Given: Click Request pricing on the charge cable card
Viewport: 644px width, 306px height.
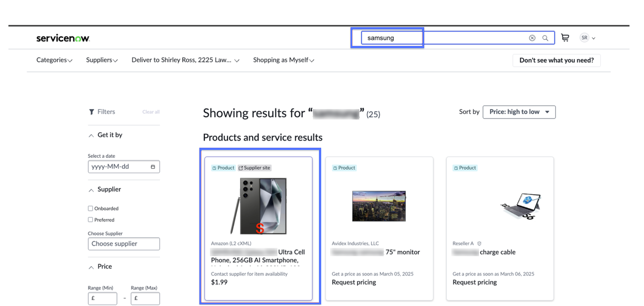Looking at the screenshot, I should tap(475, 282).
